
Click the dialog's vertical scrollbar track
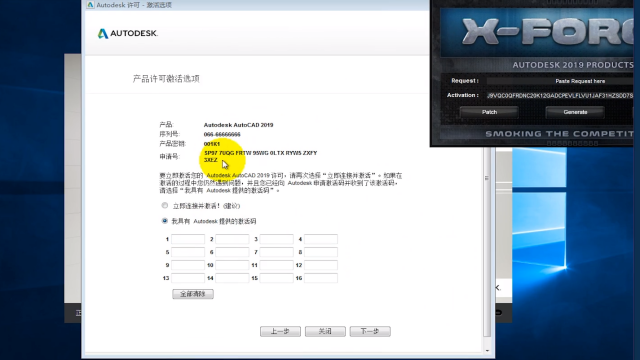point(487,245)
